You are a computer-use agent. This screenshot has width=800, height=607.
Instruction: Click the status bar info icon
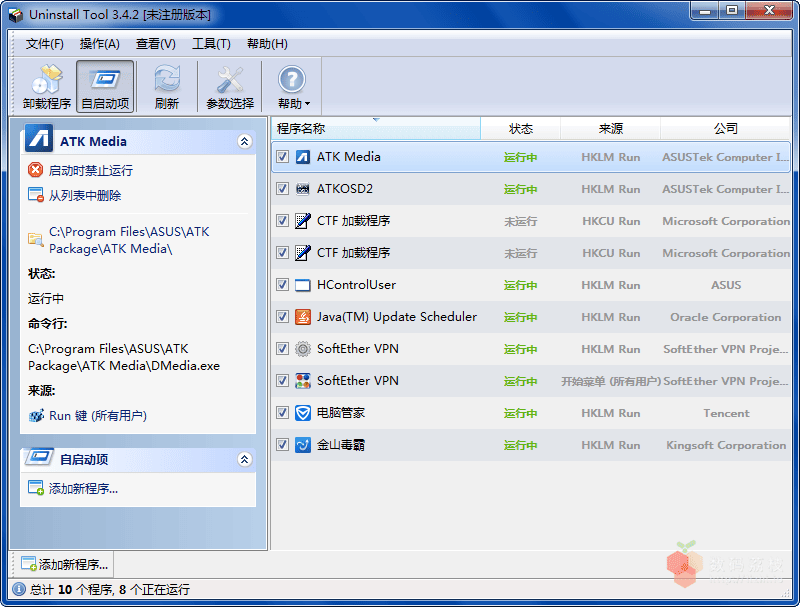pyautogui.click(x=19, y=590)
